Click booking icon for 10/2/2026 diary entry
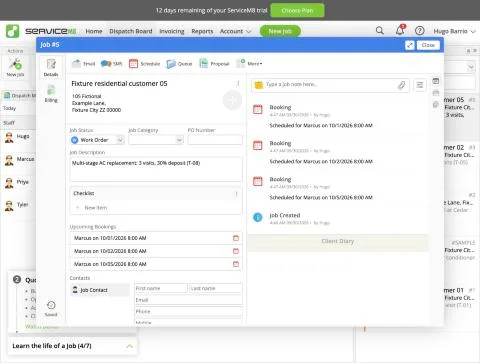This screenshot has height=363, width=480. point(258,145)
